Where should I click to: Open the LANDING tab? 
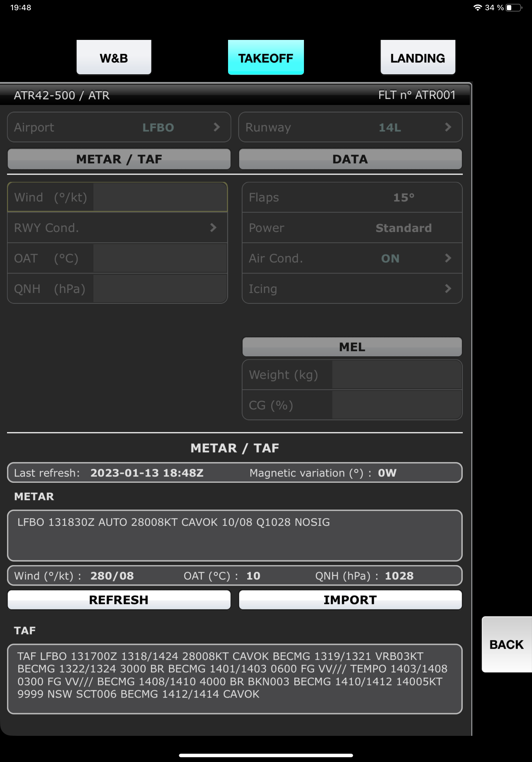[417, 57]
